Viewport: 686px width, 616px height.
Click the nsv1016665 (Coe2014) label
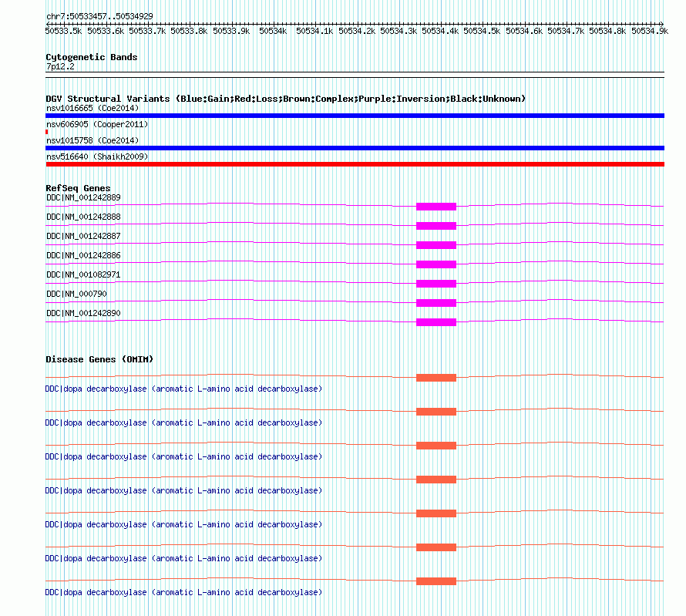pos(92,108)
